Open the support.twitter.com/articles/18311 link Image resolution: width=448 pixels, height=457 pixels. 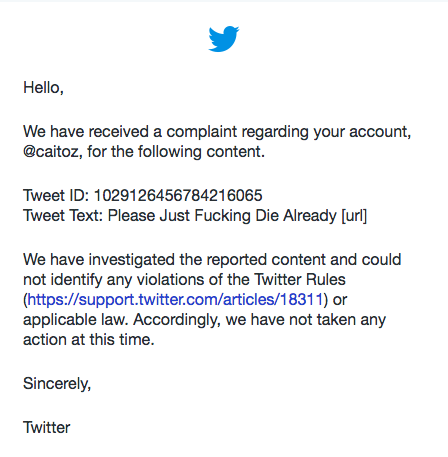coord(175,299)
